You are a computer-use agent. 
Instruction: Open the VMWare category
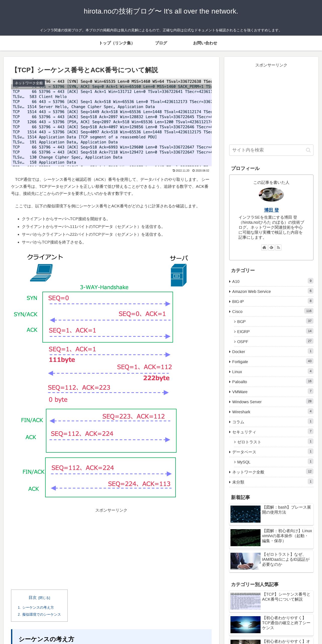[x=271, y=392]
